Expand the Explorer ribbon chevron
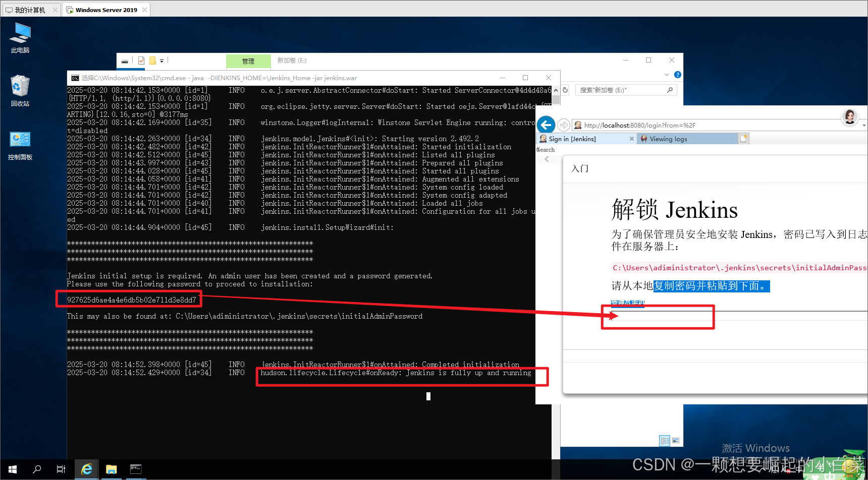This screenshot has width=868, height=480. pyautogui.click(x=667, y=75)
